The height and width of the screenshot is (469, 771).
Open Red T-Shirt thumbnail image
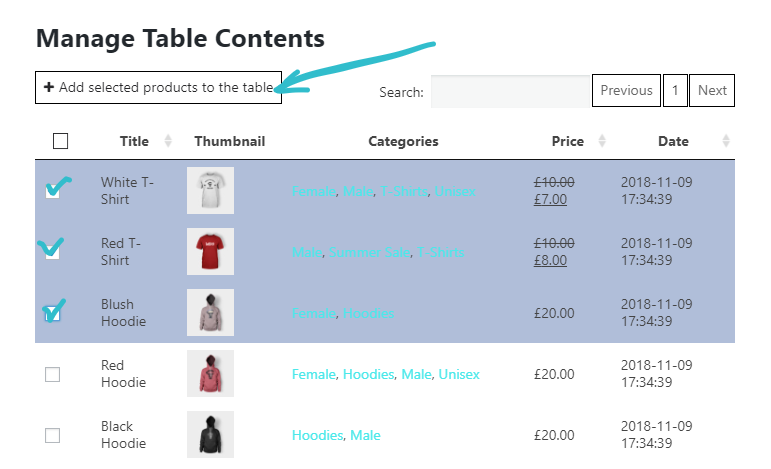tap(210, 251)
